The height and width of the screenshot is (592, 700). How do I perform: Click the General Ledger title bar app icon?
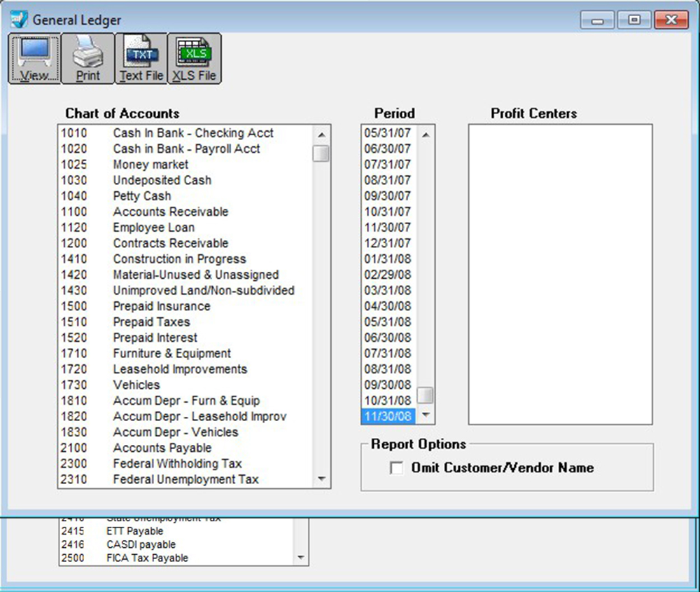click(x=19, y=20)
